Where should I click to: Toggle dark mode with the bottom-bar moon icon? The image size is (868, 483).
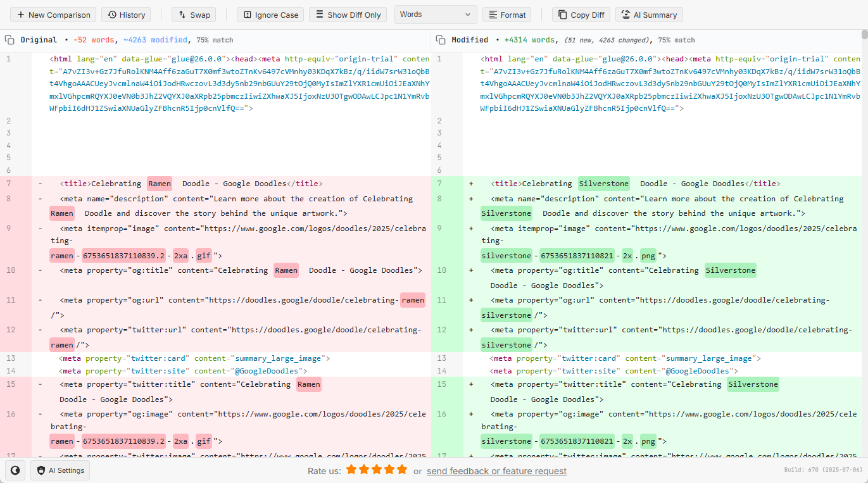pos(15,470)
